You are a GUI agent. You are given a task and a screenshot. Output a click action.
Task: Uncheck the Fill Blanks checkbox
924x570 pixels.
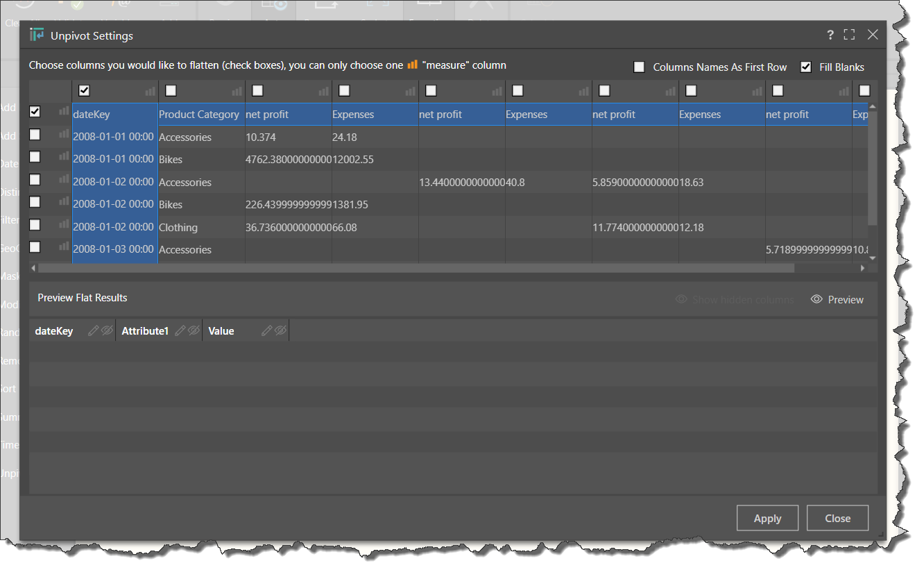(x=806, y=67)
